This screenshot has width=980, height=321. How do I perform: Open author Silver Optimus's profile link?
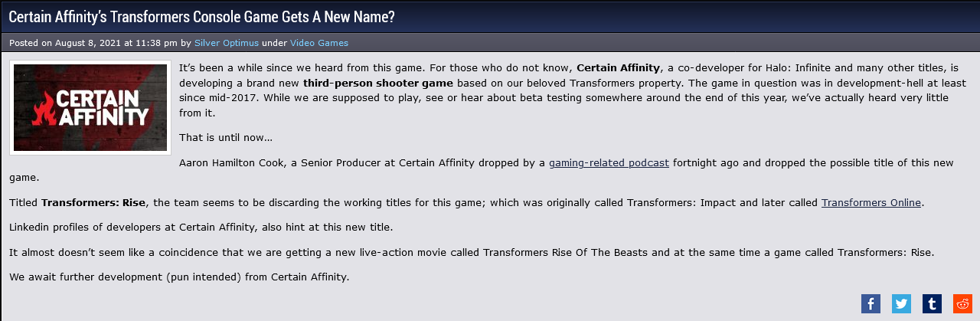pyautogui.click(x=227, y=43)
